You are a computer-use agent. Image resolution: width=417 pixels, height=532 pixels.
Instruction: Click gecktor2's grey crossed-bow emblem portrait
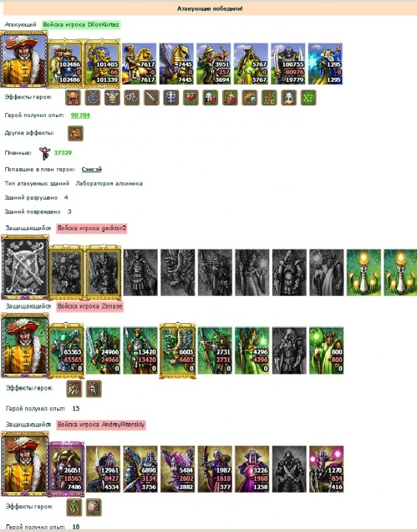click(25, 267)
